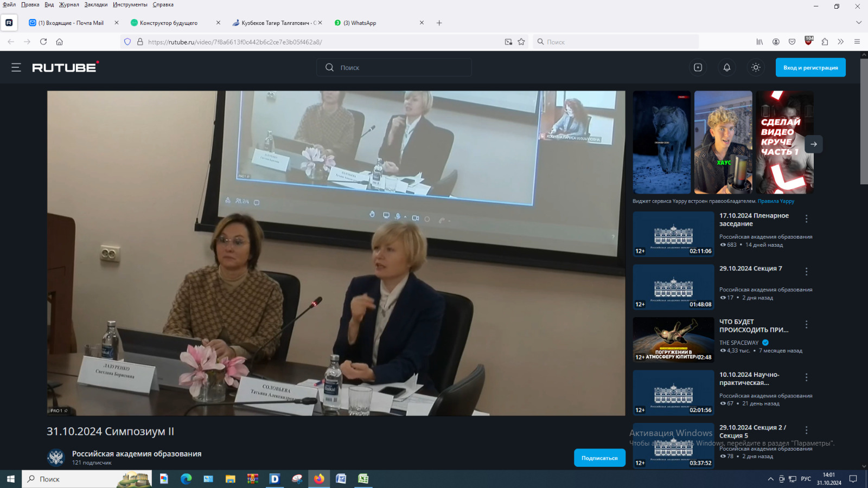The width and height of the screenshot is (868, 488).
Task: Click the Вход и регистрация button
Action: point(810,67)
